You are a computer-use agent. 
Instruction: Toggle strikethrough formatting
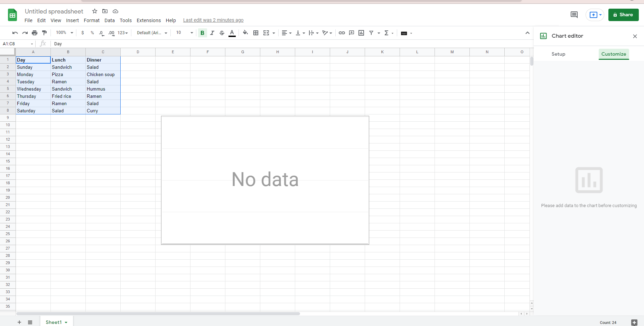tap(222, 33)
